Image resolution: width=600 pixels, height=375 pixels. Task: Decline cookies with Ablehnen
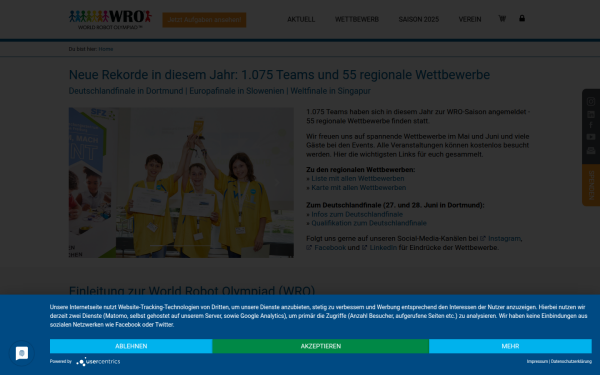click(131, 346)
